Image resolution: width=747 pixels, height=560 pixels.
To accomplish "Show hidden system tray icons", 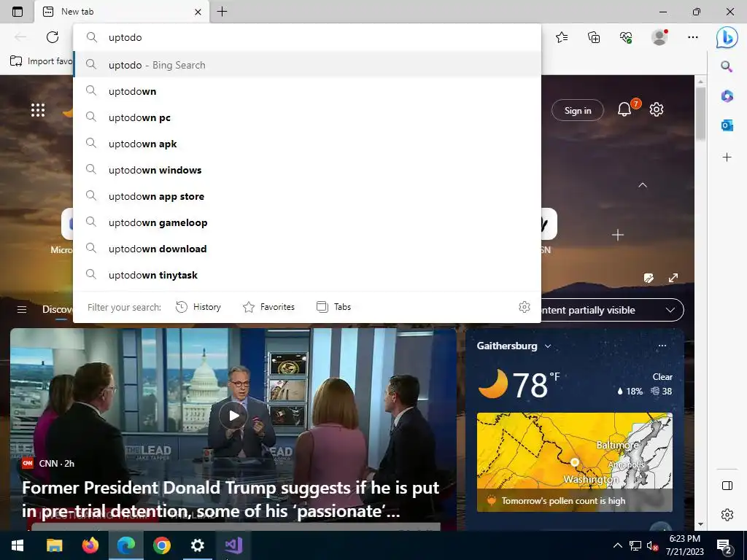I will (617, 545).
